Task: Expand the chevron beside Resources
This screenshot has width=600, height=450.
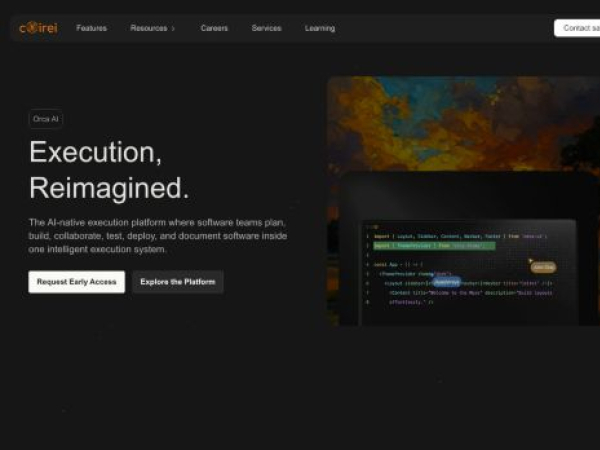Action: coord(173,29)
